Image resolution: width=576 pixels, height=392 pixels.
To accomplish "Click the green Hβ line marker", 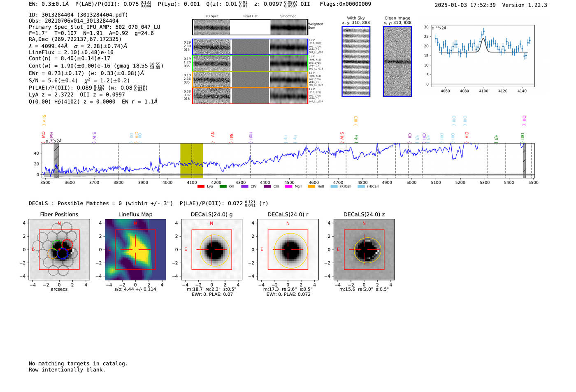I will coord(496,139).
